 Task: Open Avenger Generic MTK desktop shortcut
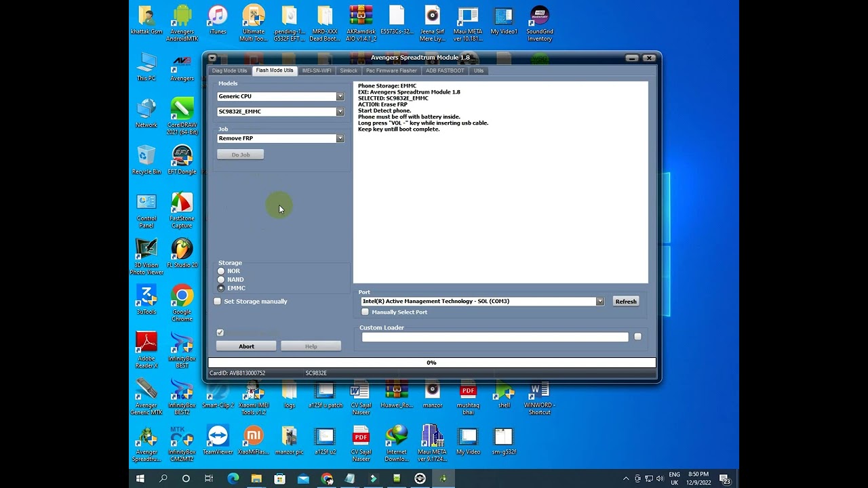pyautogui.click(x=146, y=397)
